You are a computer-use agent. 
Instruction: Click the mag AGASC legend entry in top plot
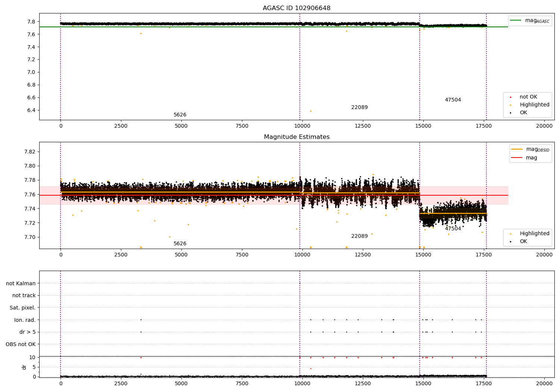530,21
